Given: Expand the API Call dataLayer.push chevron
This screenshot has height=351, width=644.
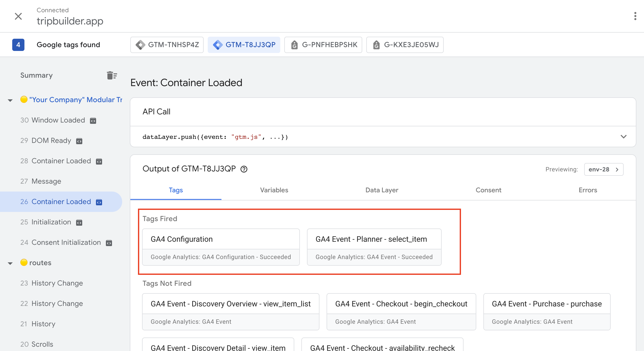Looking at the screenshot, I should point(623,137).
